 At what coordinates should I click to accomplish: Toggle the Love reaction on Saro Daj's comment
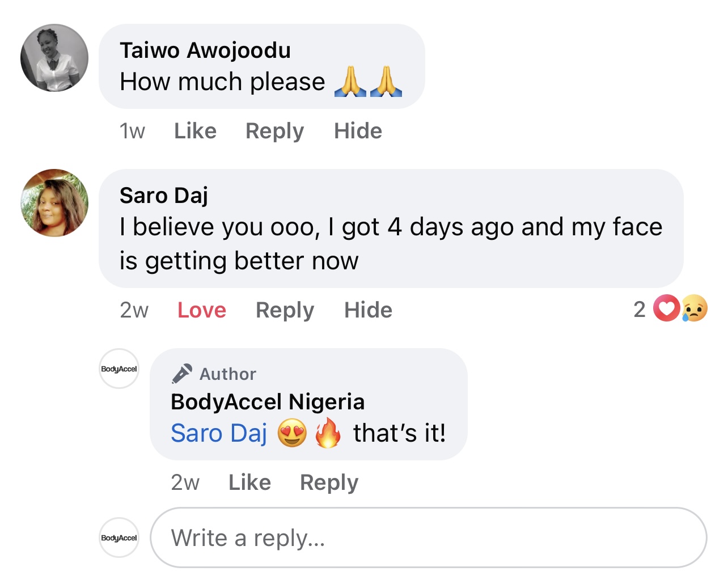pos(202,310)
